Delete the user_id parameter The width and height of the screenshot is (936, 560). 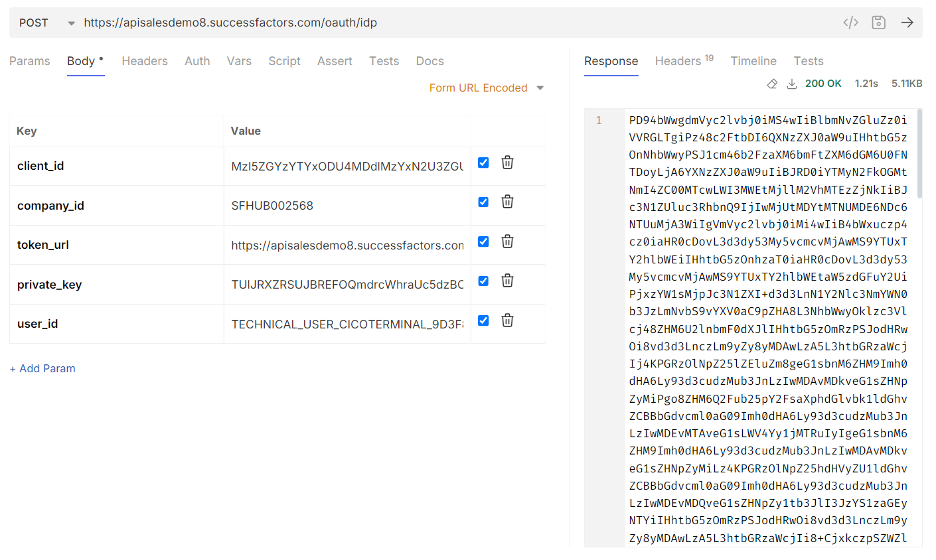click(x=507, y=320)
